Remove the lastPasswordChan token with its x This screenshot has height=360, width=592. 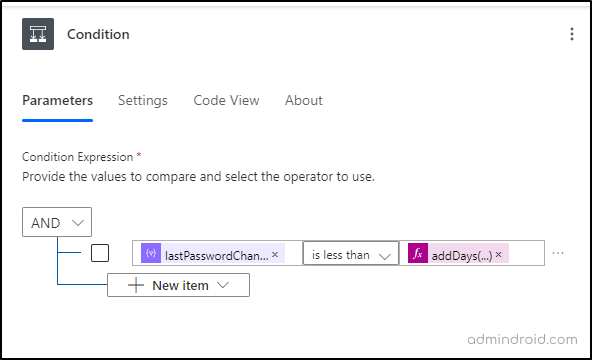point(275,254)
